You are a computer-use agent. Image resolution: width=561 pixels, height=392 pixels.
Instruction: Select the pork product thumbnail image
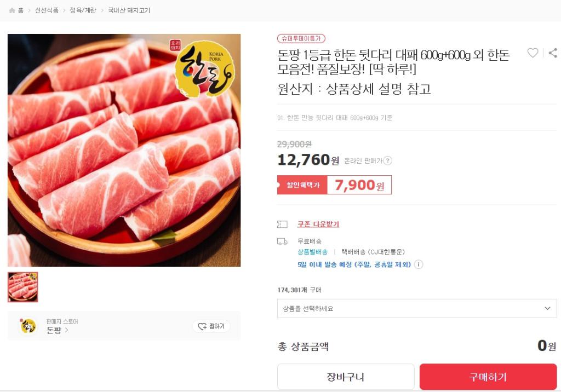tap(23, 287)
